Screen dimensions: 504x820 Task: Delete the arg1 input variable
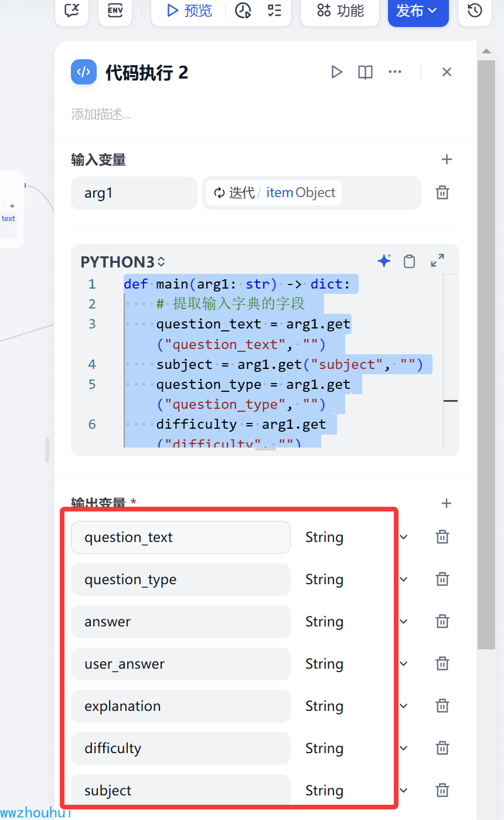coord(442,192)
